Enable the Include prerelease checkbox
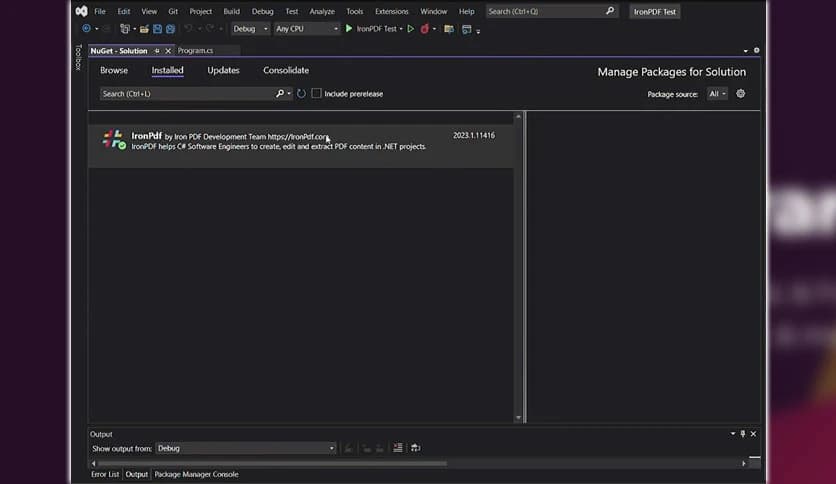836x484 pixels. point(317,94)
